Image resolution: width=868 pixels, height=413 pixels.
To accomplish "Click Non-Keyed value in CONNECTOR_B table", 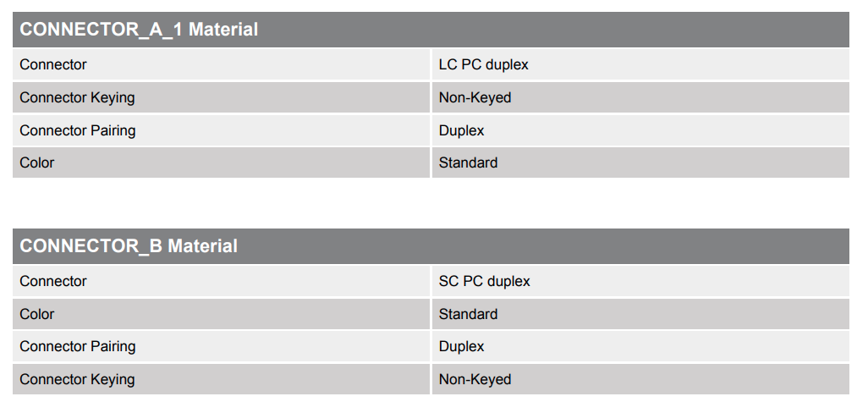I will tap(475, 379).
